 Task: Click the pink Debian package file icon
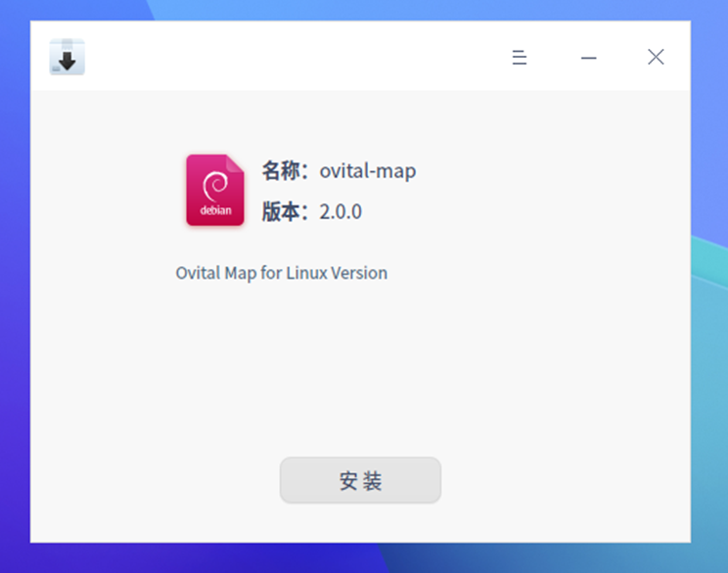click(214, 190)
